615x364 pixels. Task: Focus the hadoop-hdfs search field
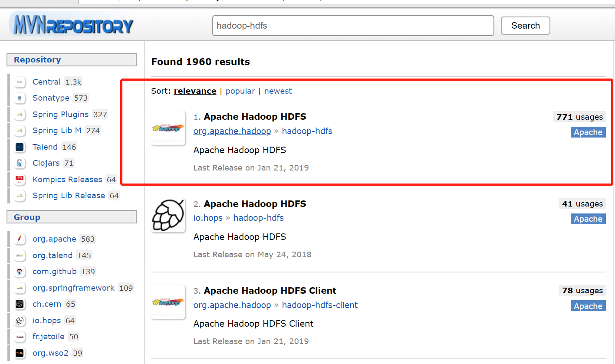point(353,26)
